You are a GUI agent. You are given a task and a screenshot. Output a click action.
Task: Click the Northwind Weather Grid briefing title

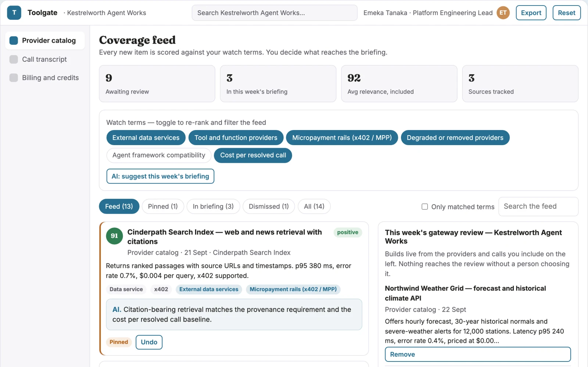[x=465, y=293]
